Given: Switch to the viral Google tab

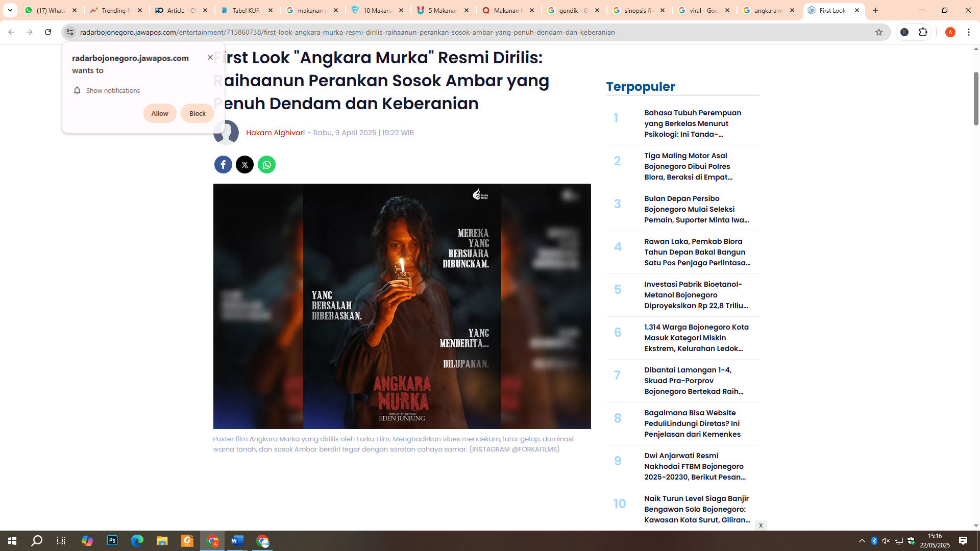Looking at the screenshot, I should click(x=704, y=10).
